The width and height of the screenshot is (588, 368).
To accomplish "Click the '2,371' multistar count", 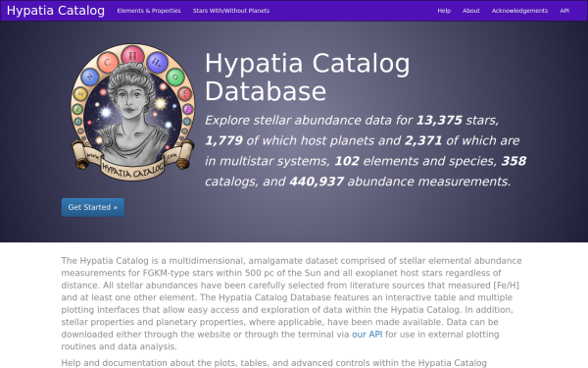I will 423,140.
